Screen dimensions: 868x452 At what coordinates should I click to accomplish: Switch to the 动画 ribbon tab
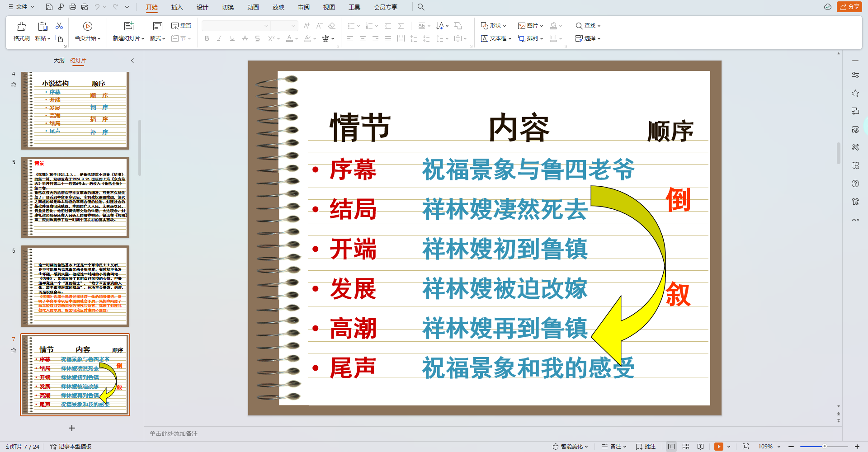(253, 7)
